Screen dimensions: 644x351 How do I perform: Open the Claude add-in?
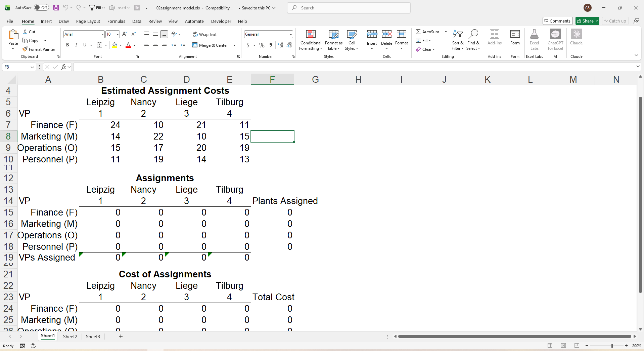click(x=576, y=38)
